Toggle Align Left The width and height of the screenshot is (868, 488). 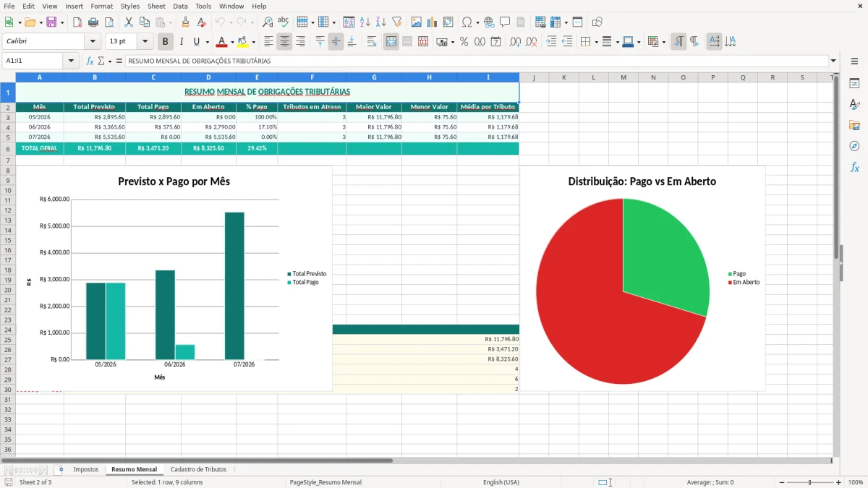click(269, 42)
